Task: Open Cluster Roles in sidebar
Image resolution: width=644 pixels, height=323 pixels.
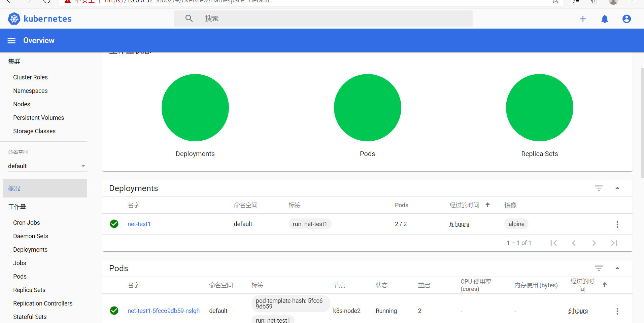Action: [30, 77]
